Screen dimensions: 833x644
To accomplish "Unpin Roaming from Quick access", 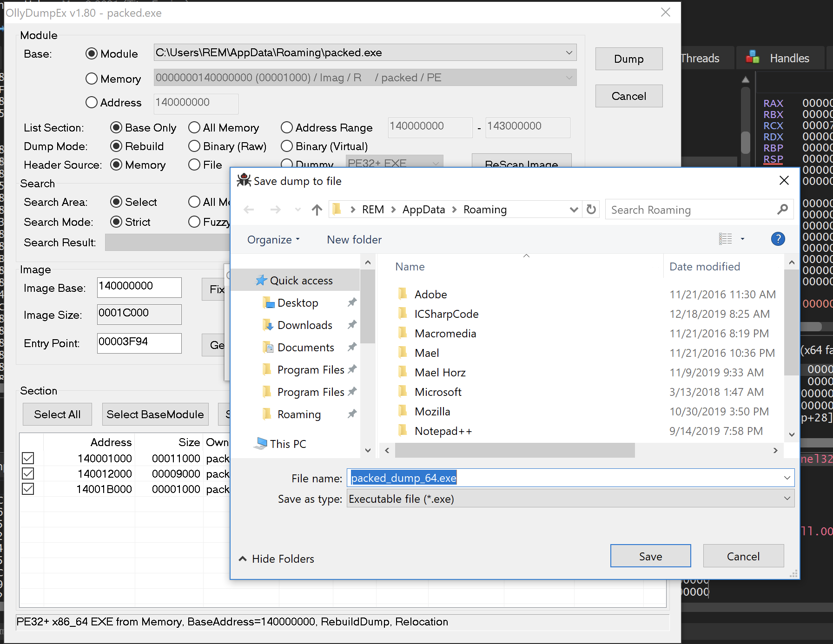I will pos(352,414).
